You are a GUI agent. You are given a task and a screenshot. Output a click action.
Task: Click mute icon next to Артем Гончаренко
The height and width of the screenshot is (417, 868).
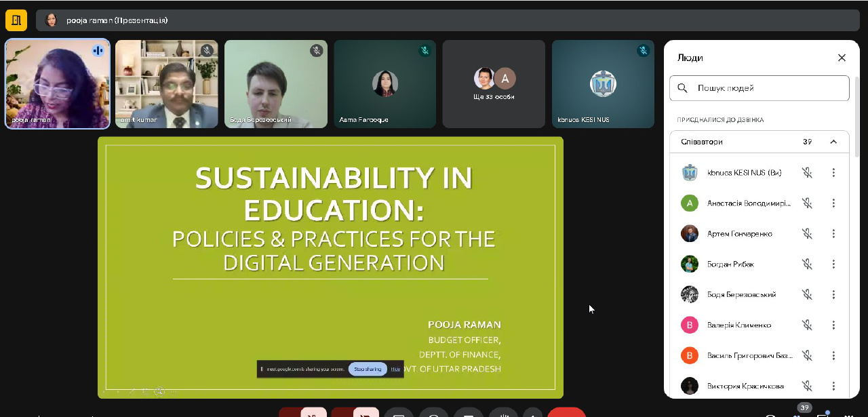click(x=807, y=234)
